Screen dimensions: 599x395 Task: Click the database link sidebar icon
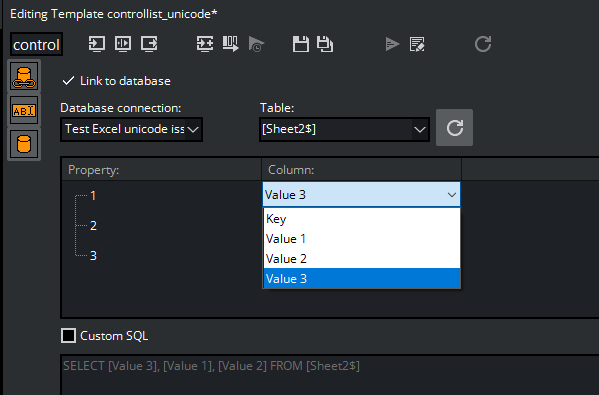(x=24, y=76)
